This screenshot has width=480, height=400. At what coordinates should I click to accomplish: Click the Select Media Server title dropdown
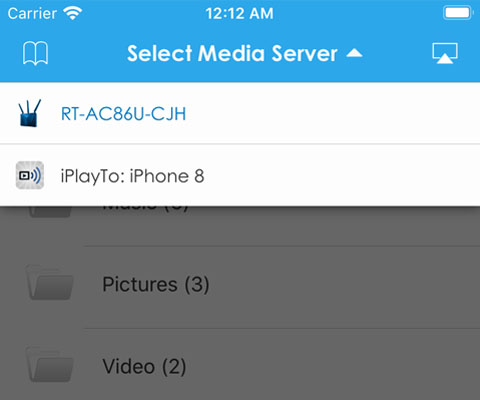pyautogui.click(x=244, y=53)
